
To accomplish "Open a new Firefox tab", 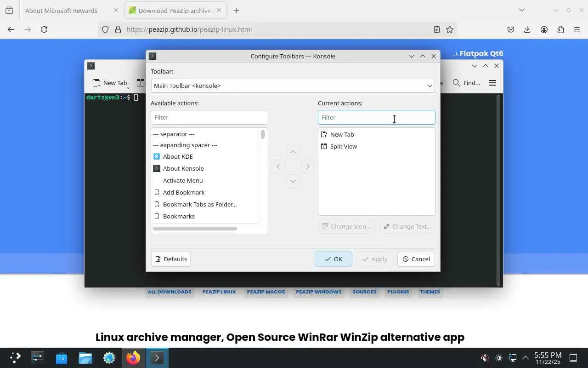I will coord(237,11).
